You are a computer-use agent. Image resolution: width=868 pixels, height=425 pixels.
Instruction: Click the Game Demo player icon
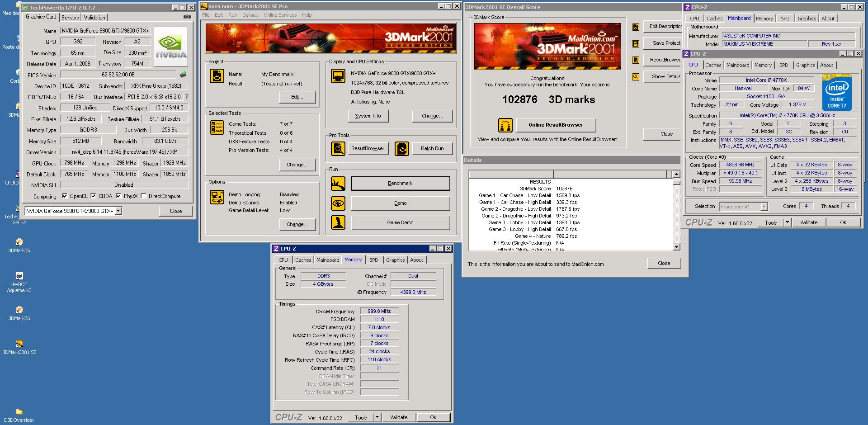point(338,222)
